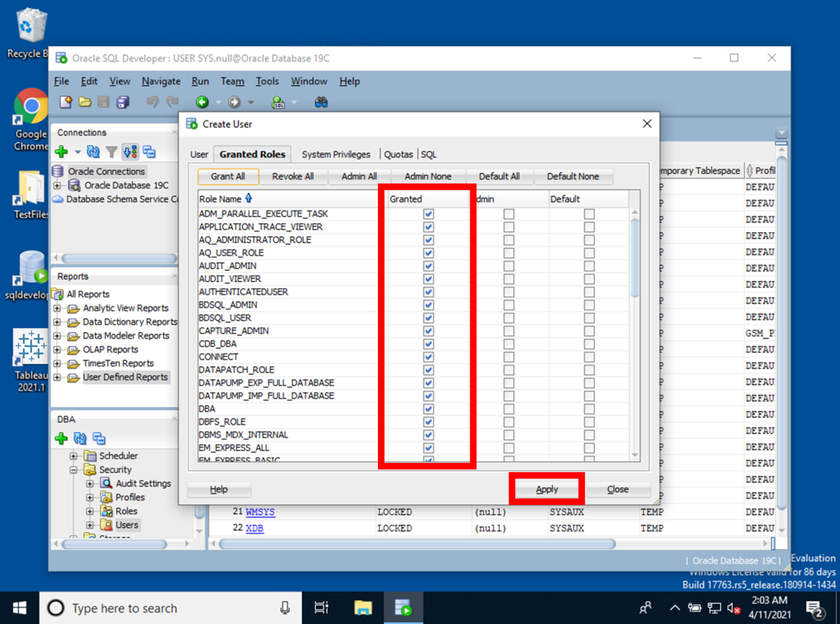Click the Save All toolbar icon
840x624 pixels.
(x=122, y=102)
